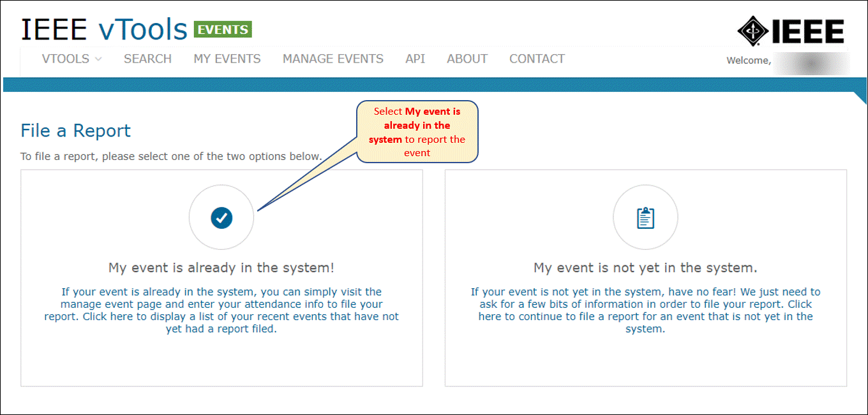Go to MY EVENTS
Viewport: 868px width, 415px height.
(227, 59)
